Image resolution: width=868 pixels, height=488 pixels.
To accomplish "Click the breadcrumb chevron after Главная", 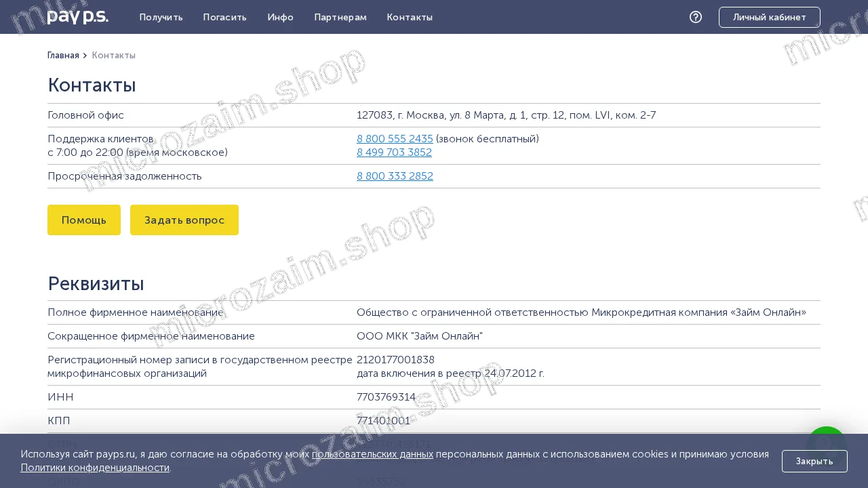I will point(85,56).
